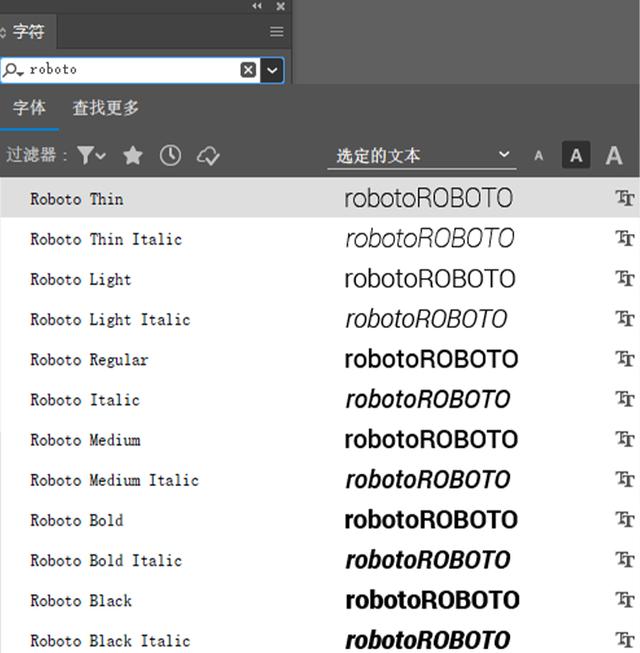Set medium sample text size
The height and width of the screenshot is (653, 640).
[x=576, y=155]
